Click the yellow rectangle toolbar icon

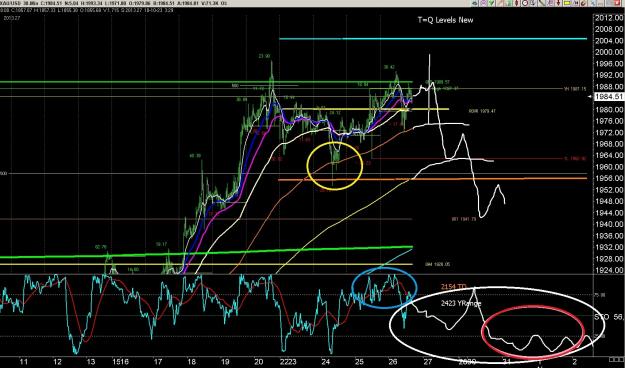[x=566, y=3]
